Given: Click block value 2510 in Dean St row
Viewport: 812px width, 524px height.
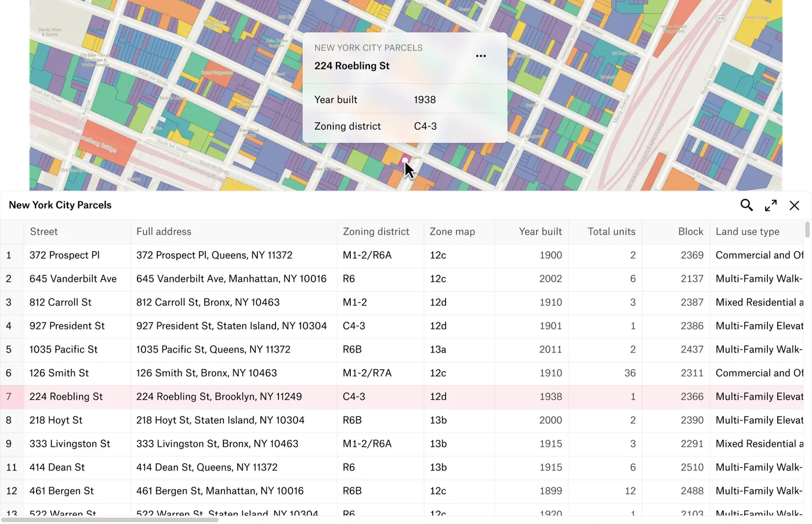Looking at the screenshot, I should [692, 467].
